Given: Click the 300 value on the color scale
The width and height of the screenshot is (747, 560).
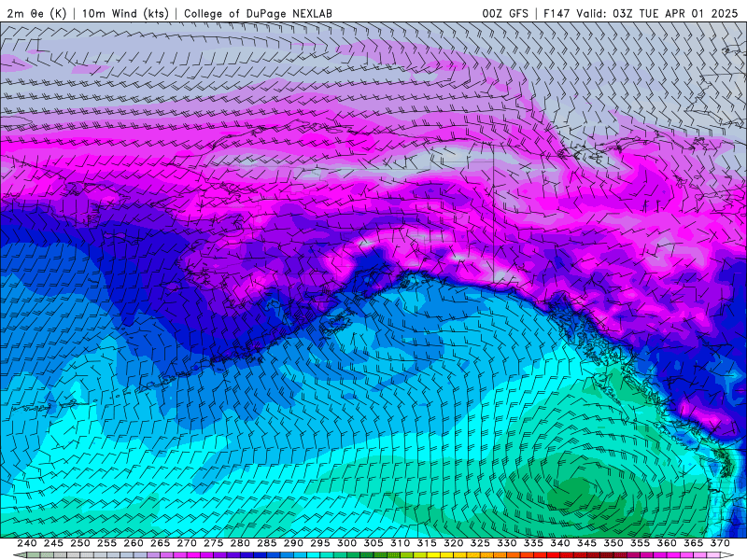Looking at the screenshot, I should click(346, 543).
